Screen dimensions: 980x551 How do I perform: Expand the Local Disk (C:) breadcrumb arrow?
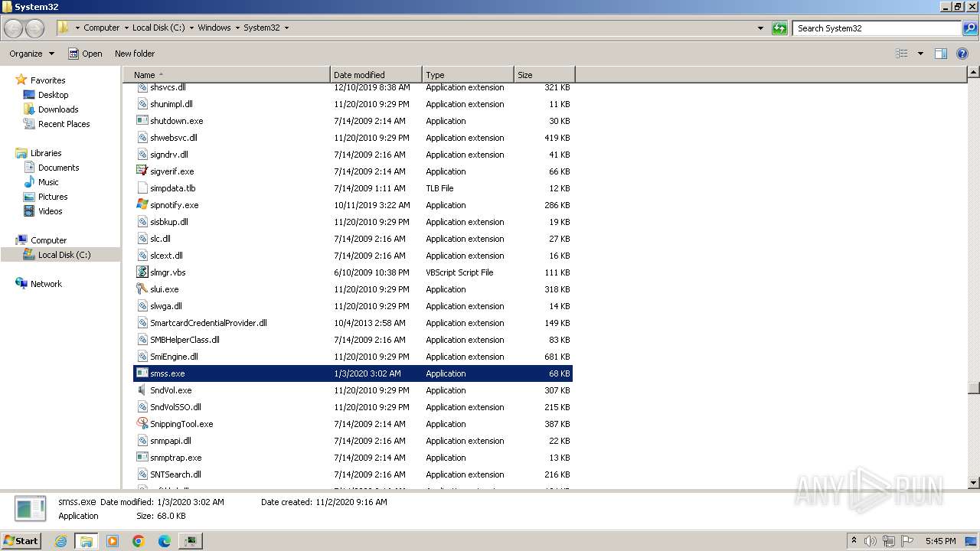click(191, 28)
